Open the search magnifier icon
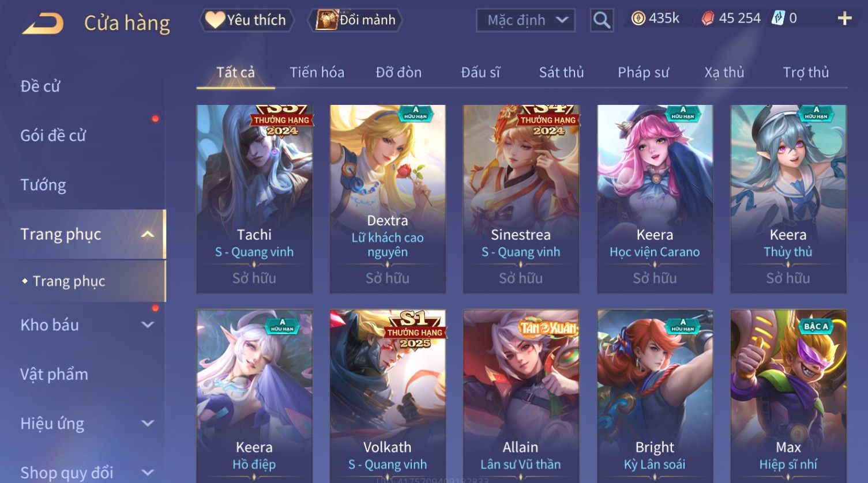Viewport: 868px width, 483px height. (x=602, y=21)
